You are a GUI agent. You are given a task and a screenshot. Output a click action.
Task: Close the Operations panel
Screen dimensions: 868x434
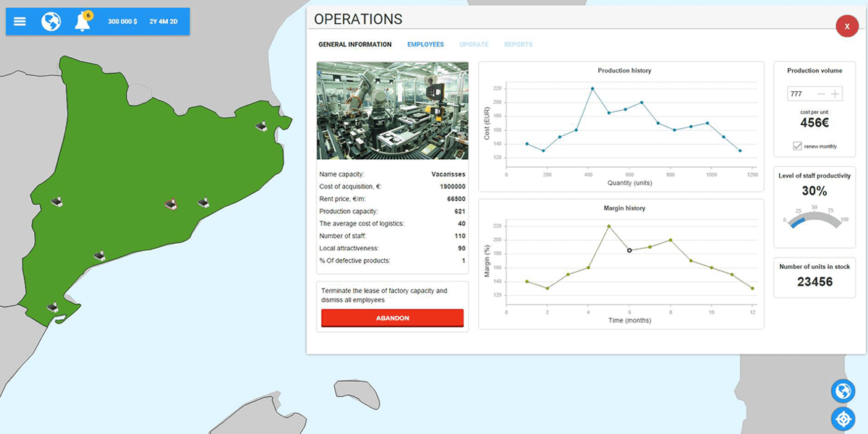tap(847, 26)
